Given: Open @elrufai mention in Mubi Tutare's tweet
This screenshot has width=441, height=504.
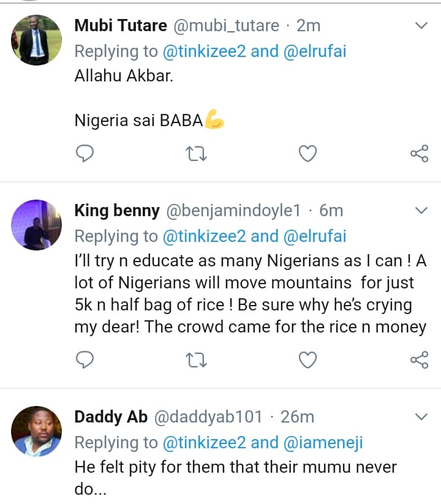Looking at the screenshot, I should pos(315,51).
